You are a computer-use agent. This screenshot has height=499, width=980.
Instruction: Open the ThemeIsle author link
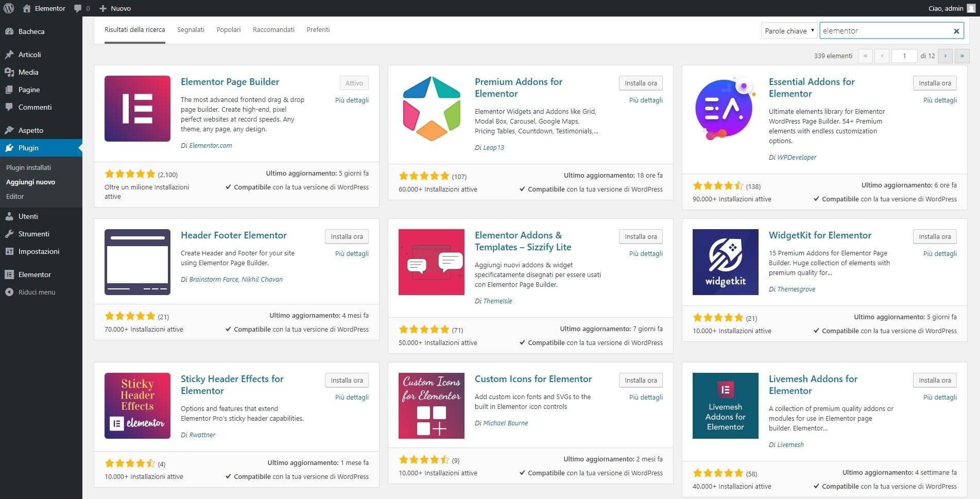click(497, 301)
